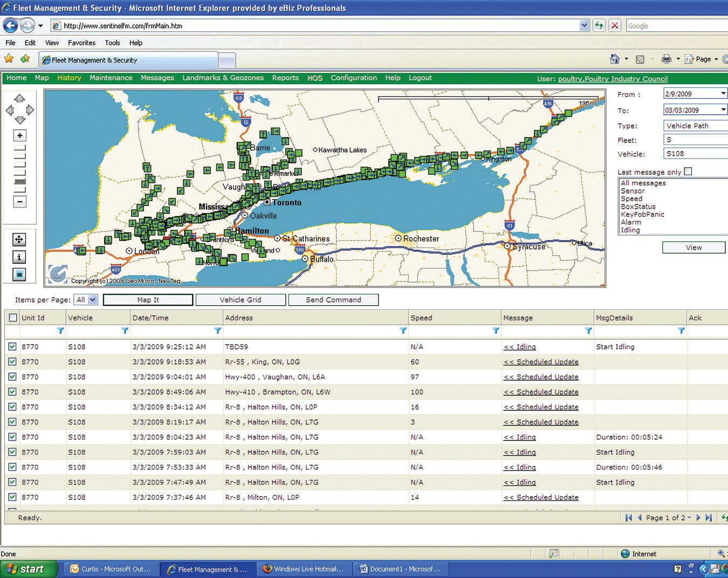Viewport: 728px width, 578px height.
Task: Zoom out the map with minus button
Action: coord(19,202)
